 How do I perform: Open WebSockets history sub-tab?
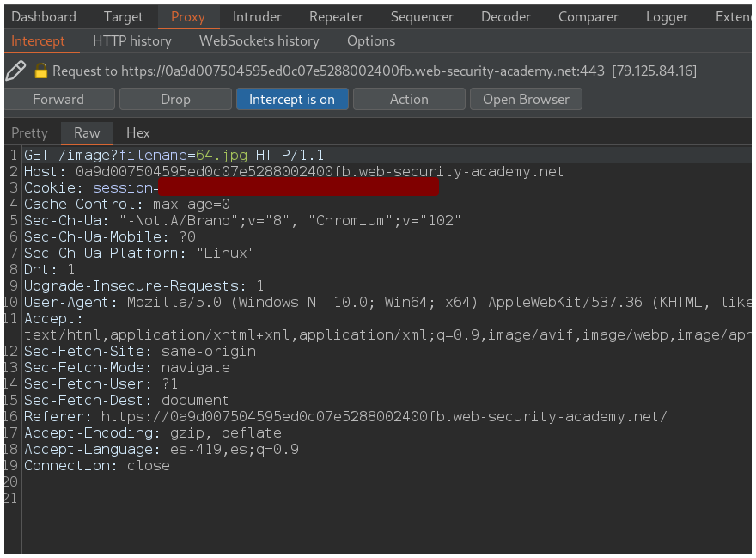tap(259, 40)
